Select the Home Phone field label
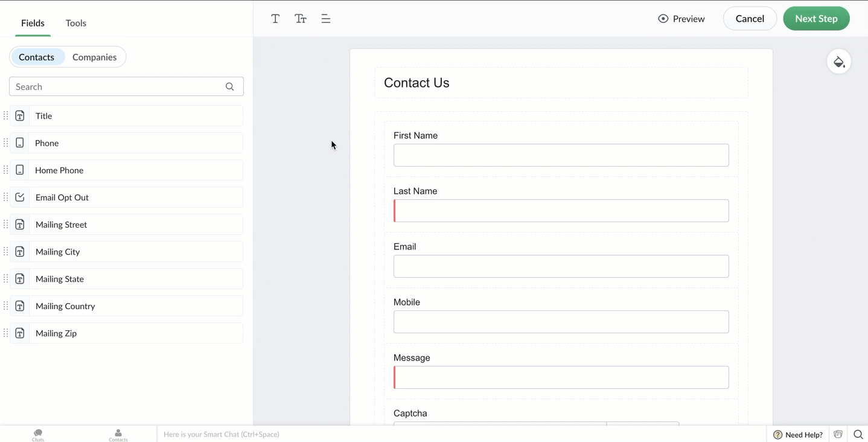The width and height of the screenshot is (868, 442). (59, 170)
